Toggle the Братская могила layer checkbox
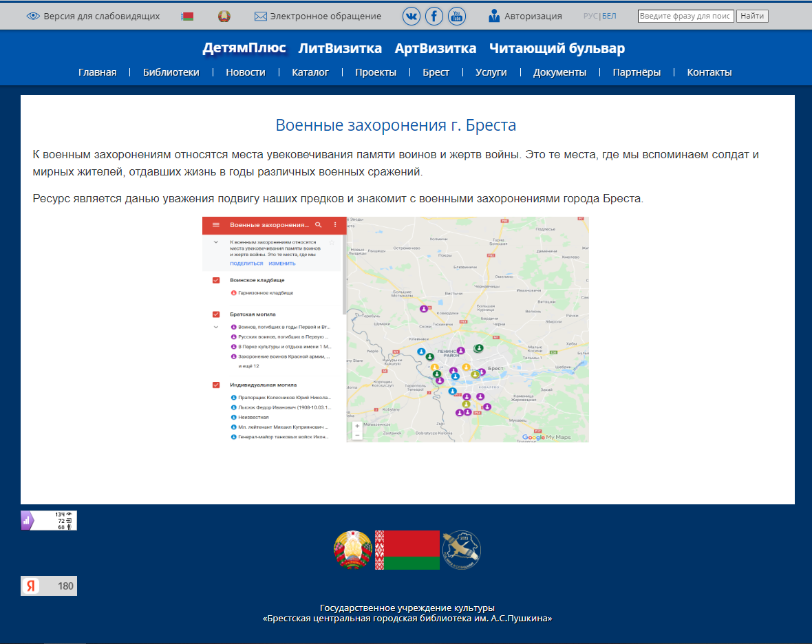 (x=216, y=314)
